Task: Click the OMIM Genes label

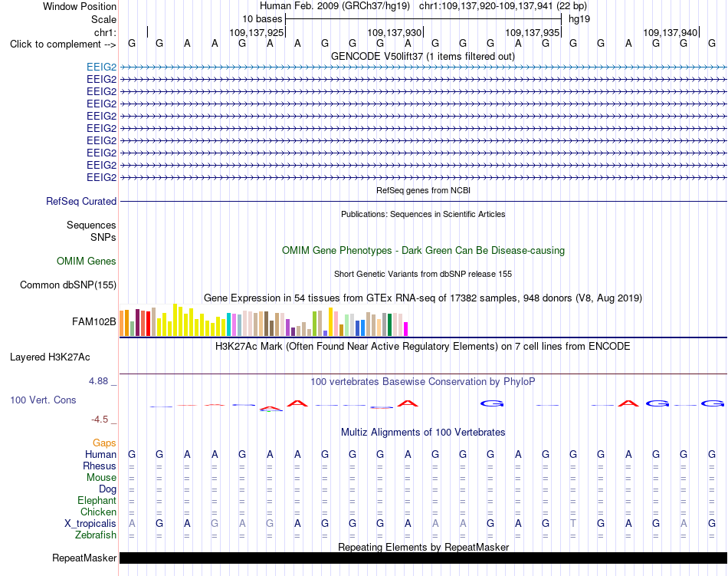Action: [x=87, y=261]
